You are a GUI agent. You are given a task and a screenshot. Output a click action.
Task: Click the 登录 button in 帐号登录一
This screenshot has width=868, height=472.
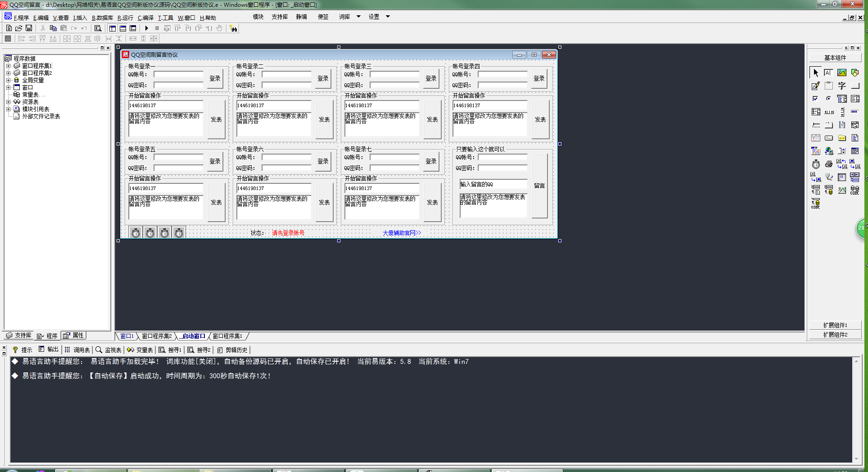point(215,78)
